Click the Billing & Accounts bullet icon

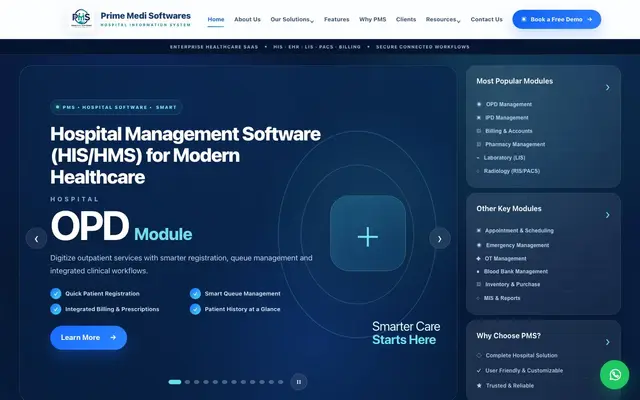click(479, 131)
